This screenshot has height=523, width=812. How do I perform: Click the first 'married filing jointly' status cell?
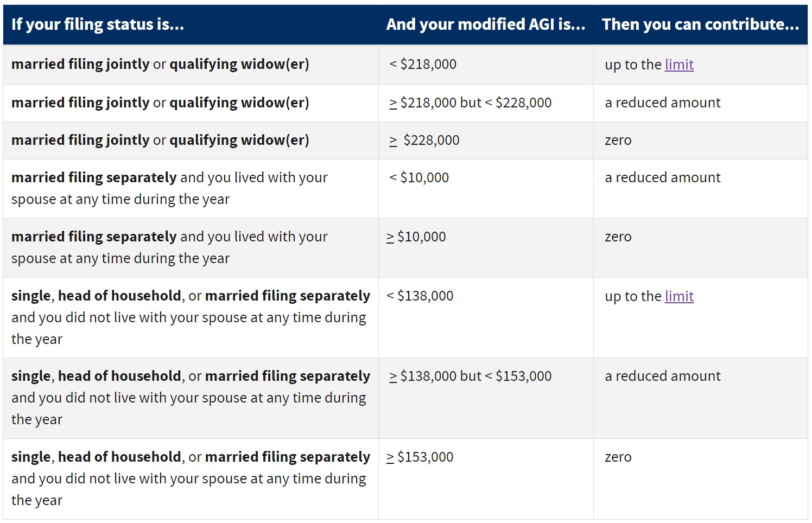click(191, 65)
